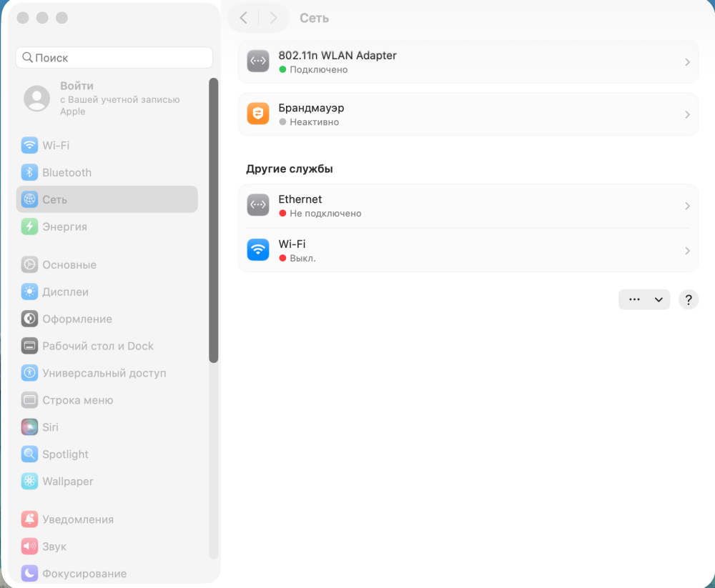Viewport: 715px width, 588px height.
Task: Open 802.11n WLAN Adapter name
Action: [x=337, y=55]
